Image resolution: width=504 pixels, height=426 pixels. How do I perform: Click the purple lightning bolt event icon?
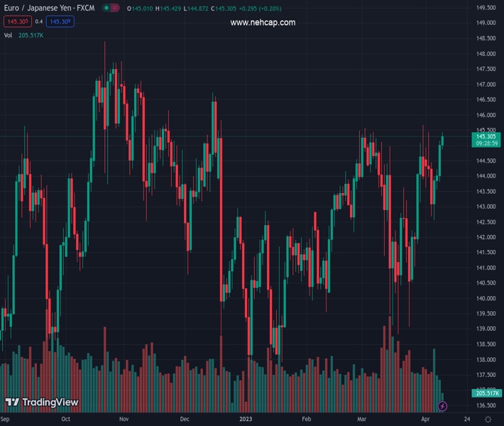pyautogui.click(x=443, y=406)
